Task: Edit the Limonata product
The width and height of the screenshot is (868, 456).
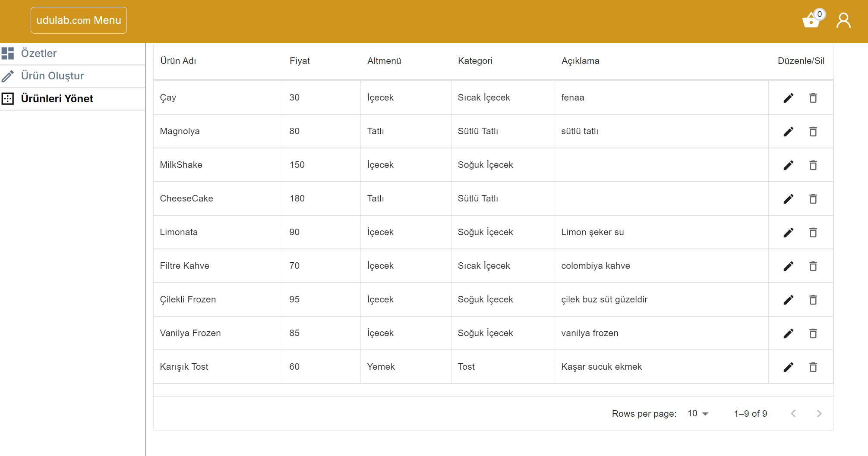Action: coord(788,233)
